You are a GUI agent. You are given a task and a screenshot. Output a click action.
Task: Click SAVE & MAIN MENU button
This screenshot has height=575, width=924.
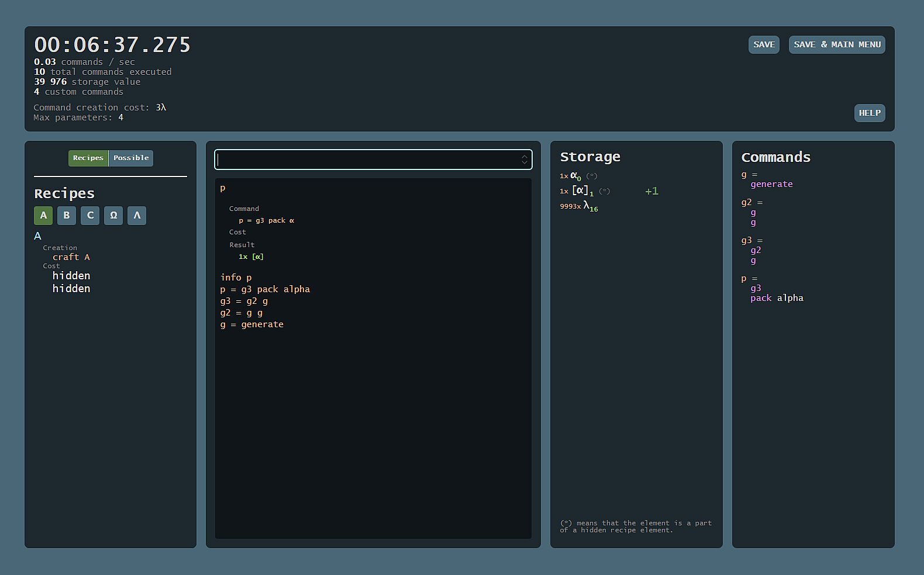[x=837, y=45]
